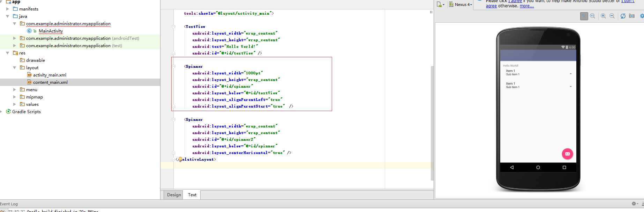Select content_main.xml in project tree
Image resolution: width=644 pixels, height=212 pixels.
point(50,82)
